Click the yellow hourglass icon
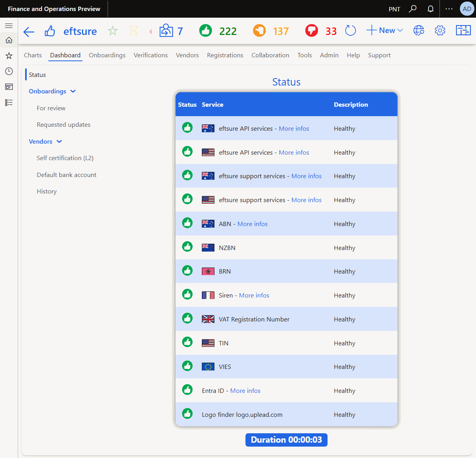Screen dimensions: 476x458 (x=134, y=31)
